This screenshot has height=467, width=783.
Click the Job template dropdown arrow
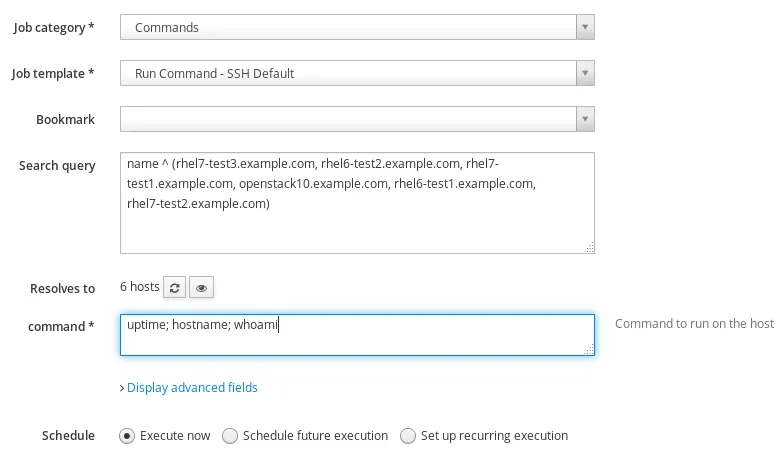(x=585, y=73)
